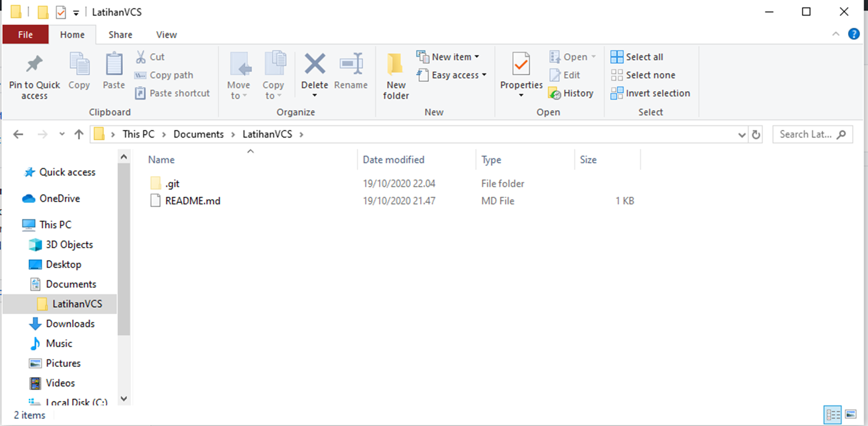
Task: Click Invert selection
Action: 650,93
